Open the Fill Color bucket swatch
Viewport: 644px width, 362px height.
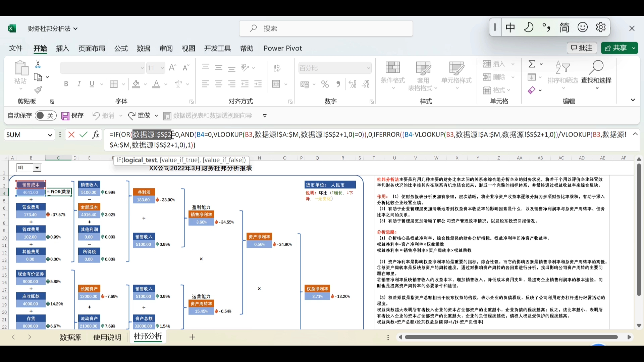click(136, 84)
